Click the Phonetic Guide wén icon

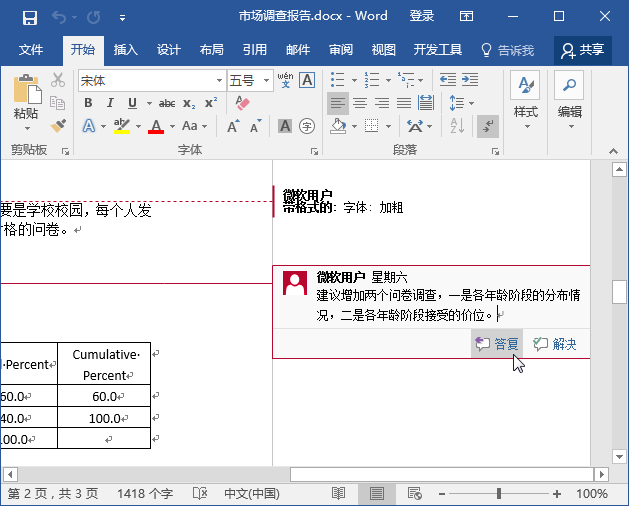click(285, 80)
